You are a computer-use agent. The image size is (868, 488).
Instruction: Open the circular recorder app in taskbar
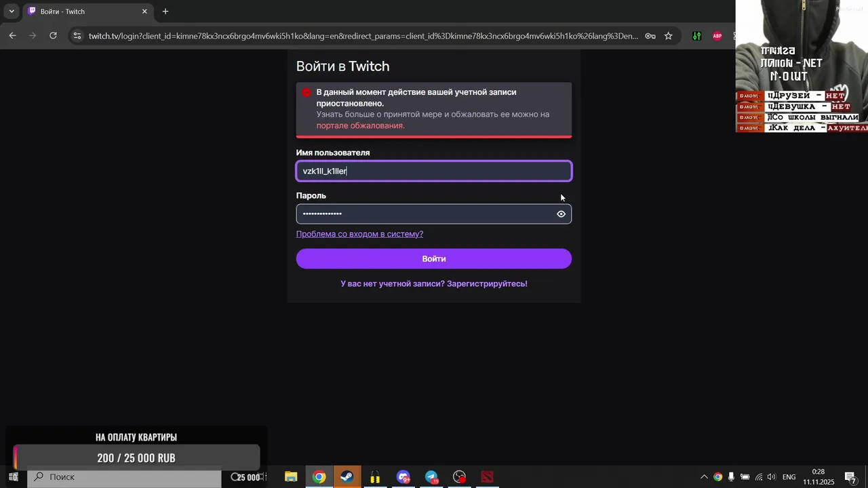460,477
